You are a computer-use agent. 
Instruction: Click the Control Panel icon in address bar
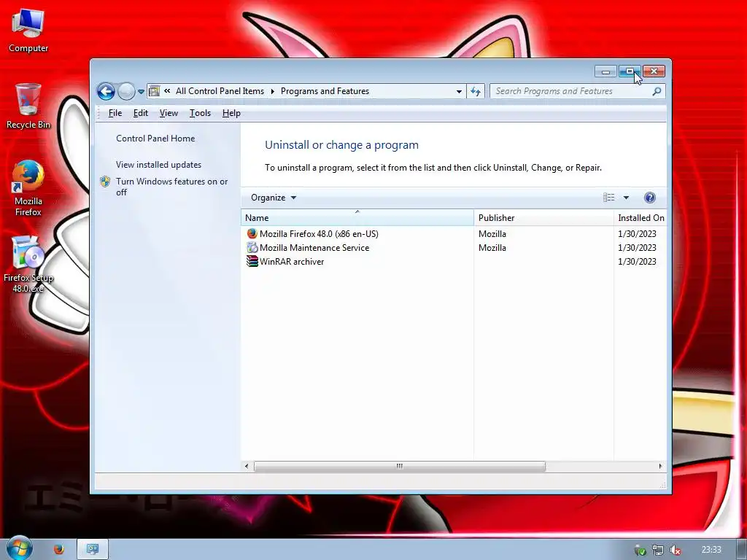tap(155, 91)
